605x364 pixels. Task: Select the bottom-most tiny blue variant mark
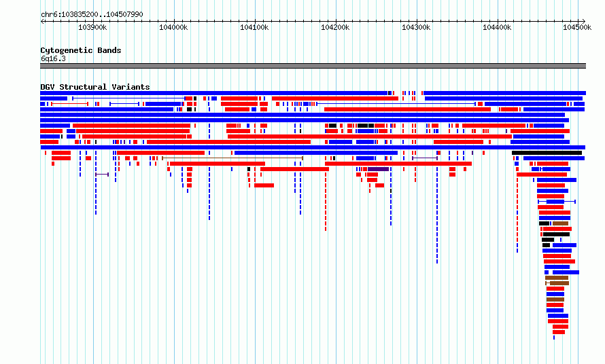click(554, 338)
